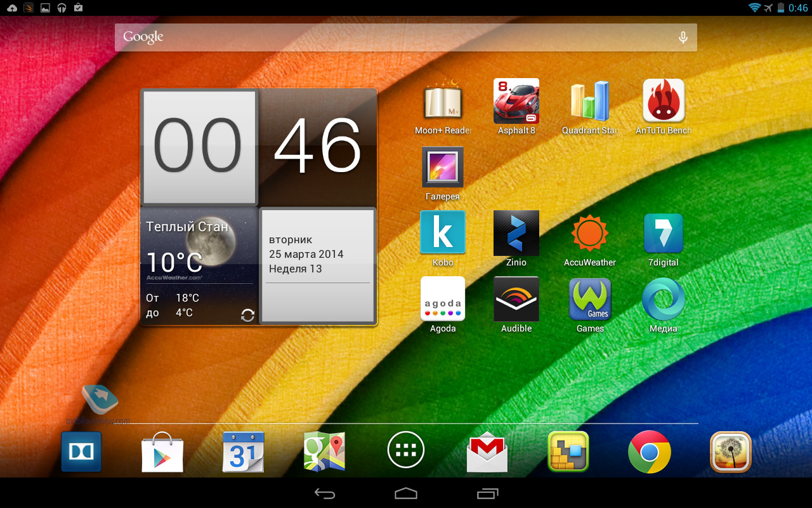Viewport: 812px width, 508px height.
Task: Tap the Recent apps button
Action: (487, 493)
